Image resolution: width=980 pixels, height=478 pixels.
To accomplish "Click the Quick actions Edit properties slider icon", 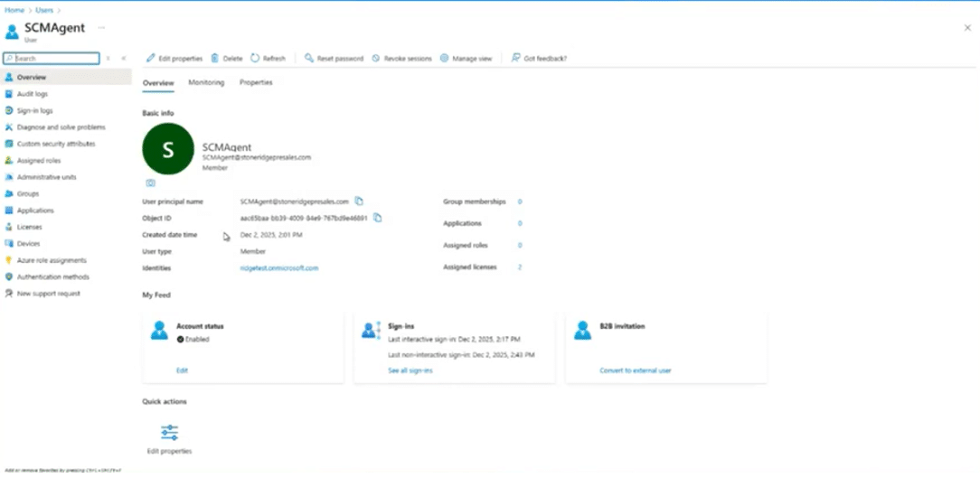I will 169,433.
